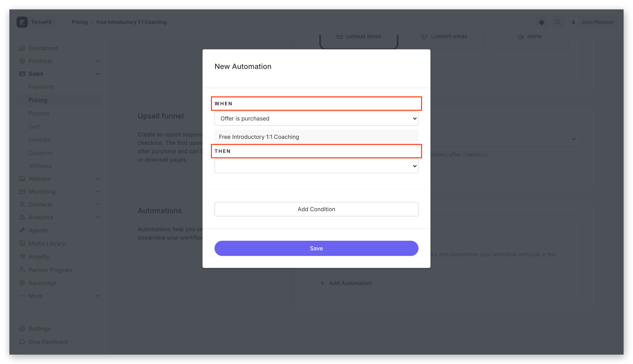Expand the Products menu chevron

tap(98, 61)
